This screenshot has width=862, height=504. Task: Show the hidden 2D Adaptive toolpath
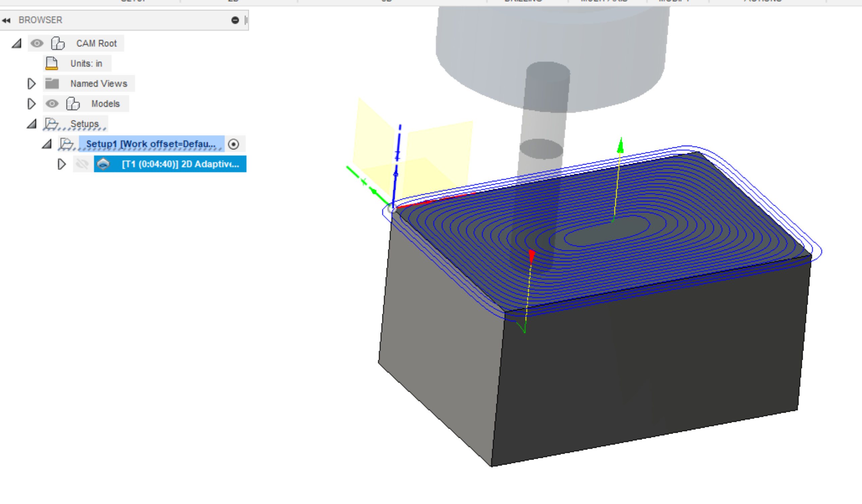(x=82, y=164)
